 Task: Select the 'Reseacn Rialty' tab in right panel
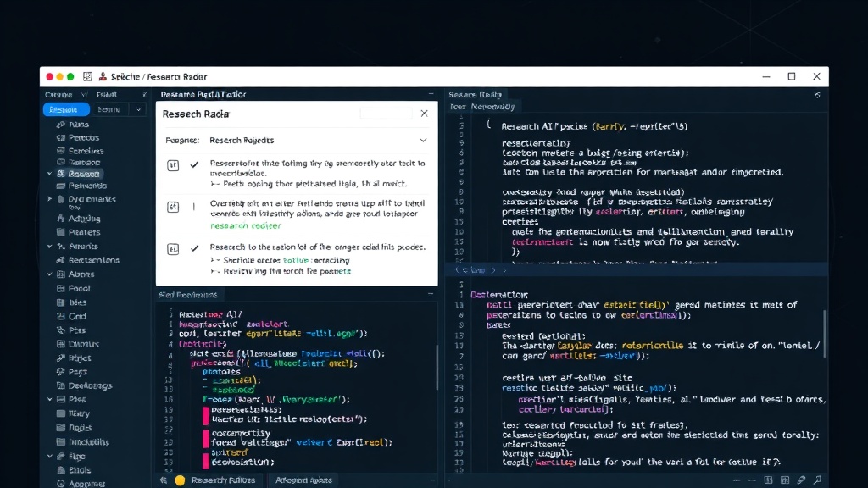click(x=475, y=95)
